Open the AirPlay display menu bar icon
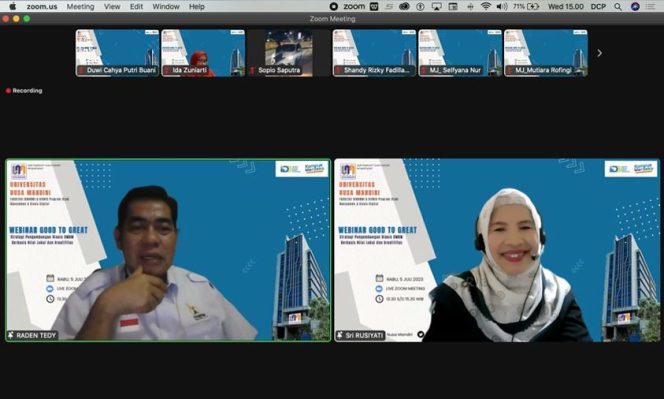This screenshot has width=664, height=399. coord(437,6)
